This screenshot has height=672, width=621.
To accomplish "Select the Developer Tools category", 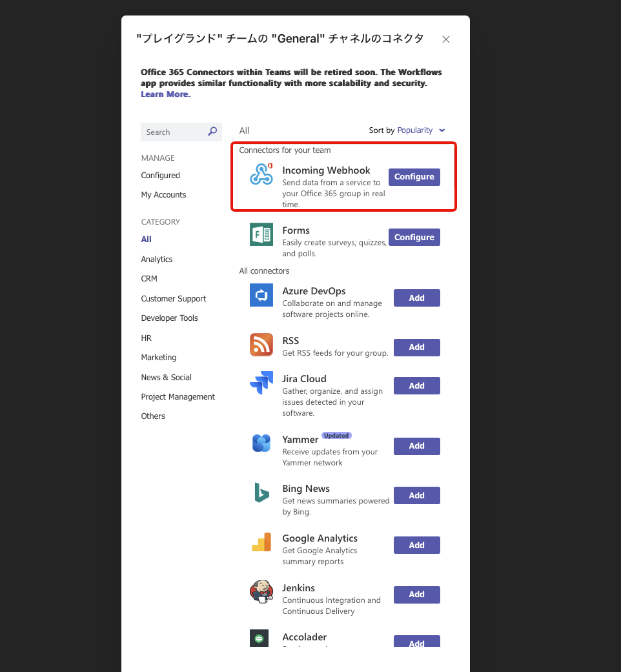I will pyautogui.click(x=169, y=318).
